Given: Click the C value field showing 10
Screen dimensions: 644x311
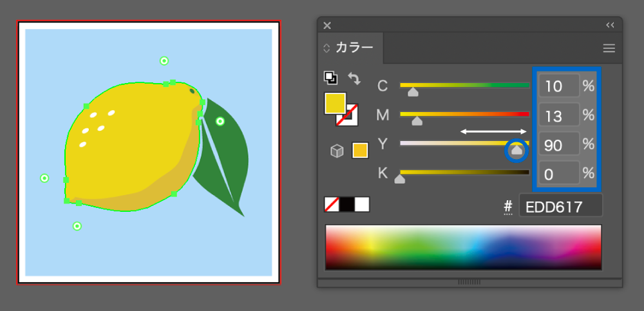Looking at the screenshot, I should [559, 86].
